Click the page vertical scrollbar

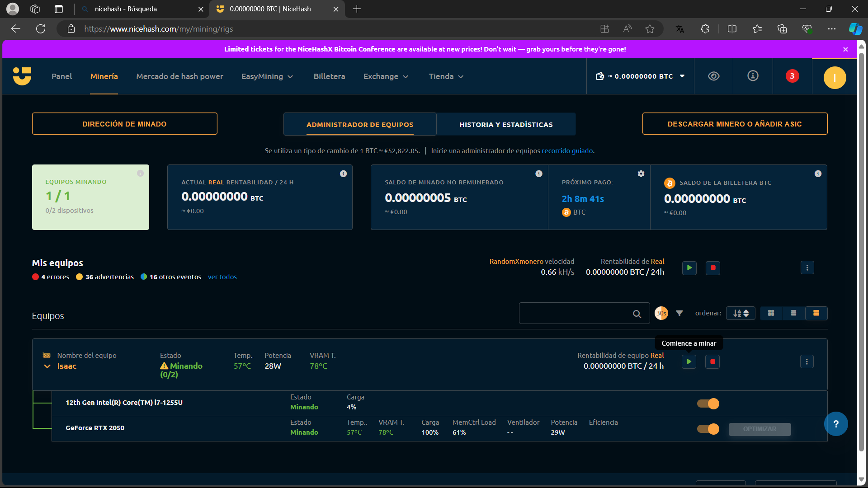[x=862, y=253]
